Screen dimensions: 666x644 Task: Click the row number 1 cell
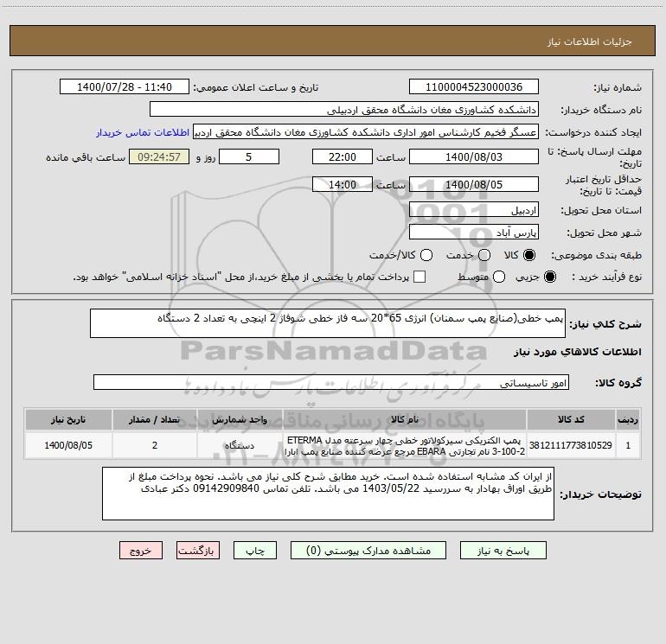click(x=628, y=445)
